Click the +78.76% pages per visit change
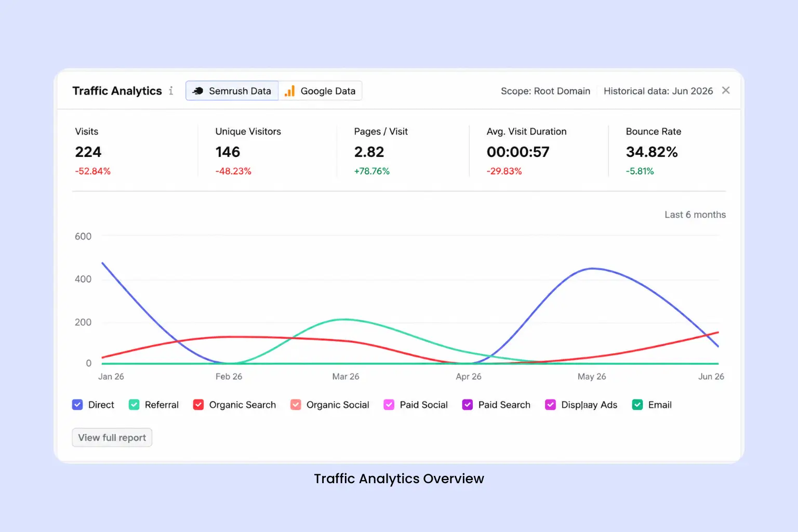 (x=371, y=171)
